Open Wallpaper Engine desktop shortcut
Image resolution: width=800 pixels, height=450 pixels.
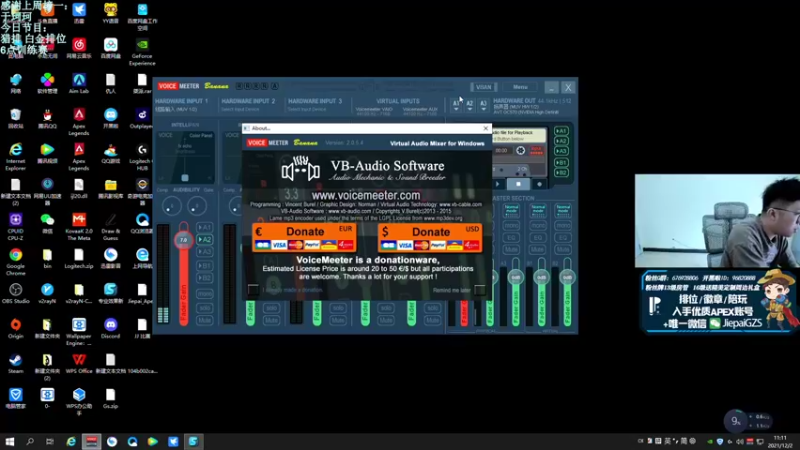[79, 332]
